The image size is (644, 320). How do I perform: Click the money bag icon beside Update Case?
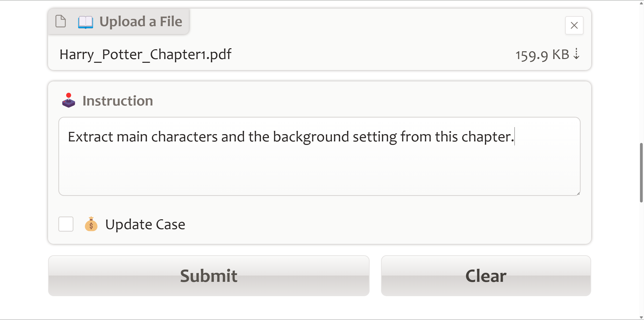pos(91,224)
